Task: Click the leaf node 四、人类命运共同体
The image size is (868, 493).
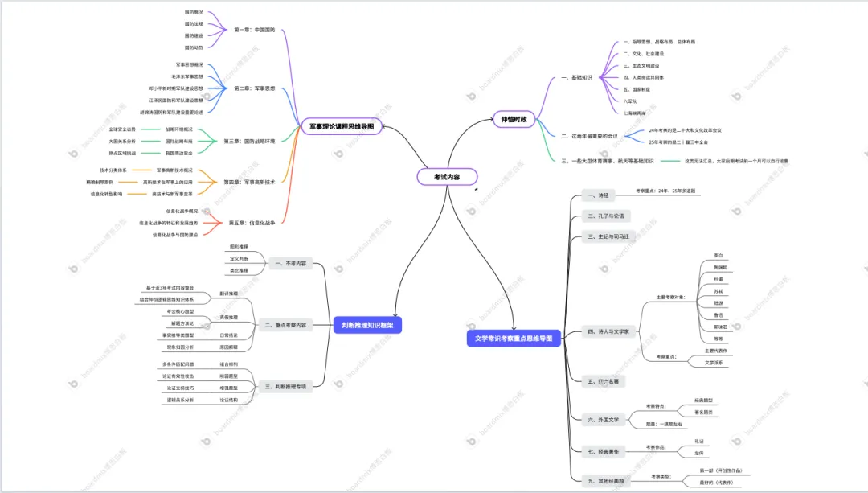Action: (x=643, y=77)
